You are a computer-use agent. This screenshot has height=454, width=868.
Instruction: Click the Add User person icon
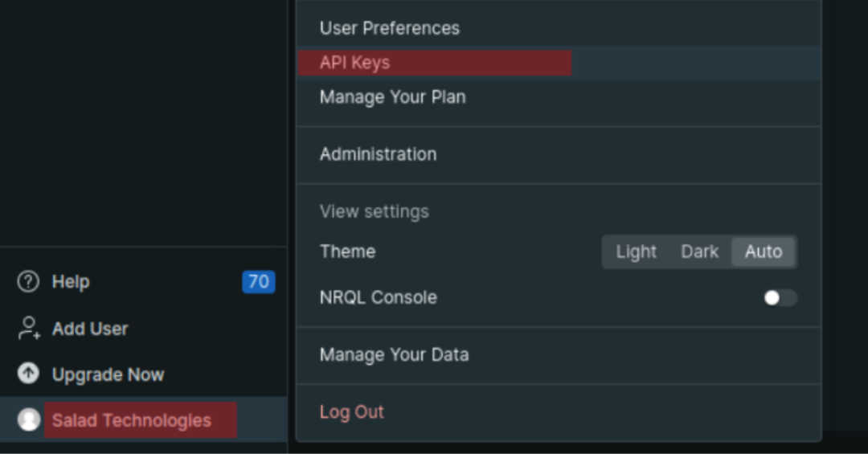(x=29, y=329)
